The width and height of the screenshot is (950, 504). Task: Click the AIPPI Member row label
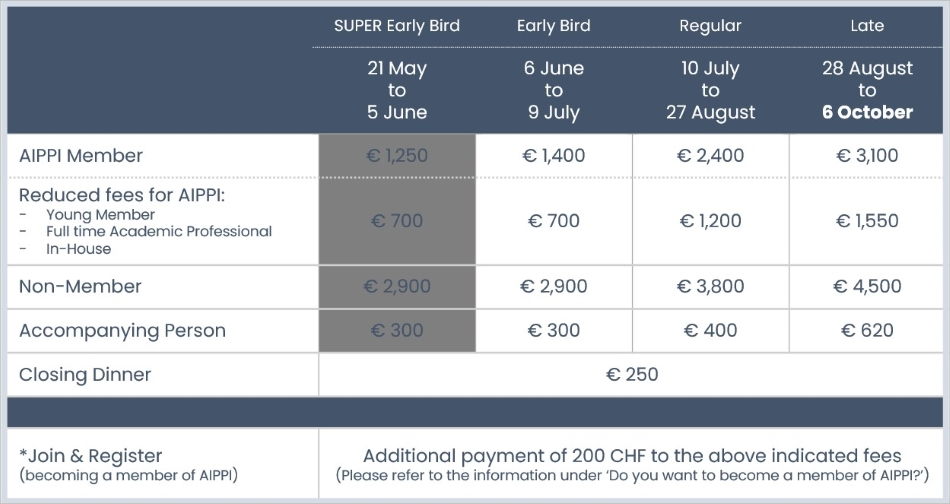point(81,156)
